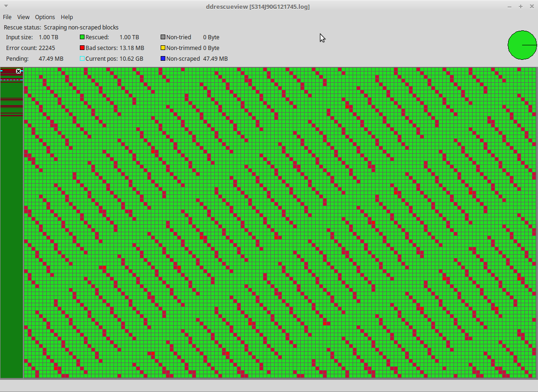Maximize the ddrescueview window
538x392 pixels.
coord(521,7)
